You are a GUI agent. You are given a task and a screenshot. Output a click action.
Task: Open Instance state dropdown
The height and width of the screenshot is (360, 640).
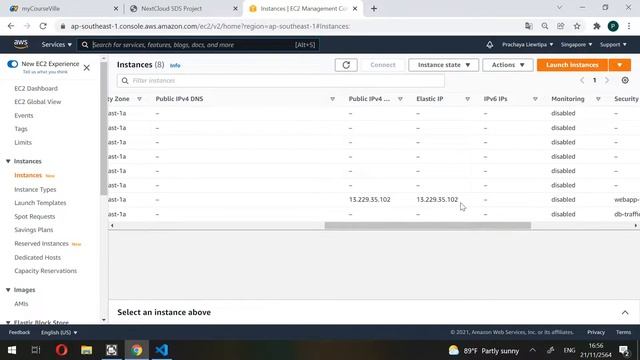click(x=443, y=65)
